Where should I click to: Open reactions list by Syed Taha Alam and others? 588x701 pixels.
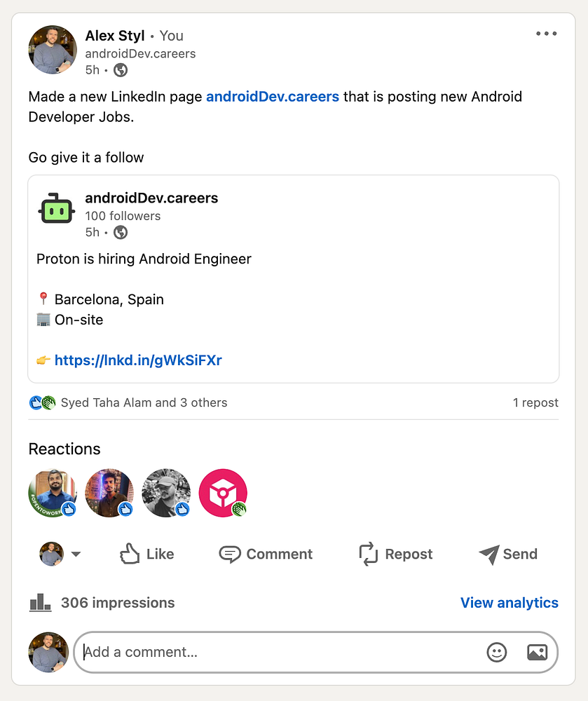click(x=144, y=402)
